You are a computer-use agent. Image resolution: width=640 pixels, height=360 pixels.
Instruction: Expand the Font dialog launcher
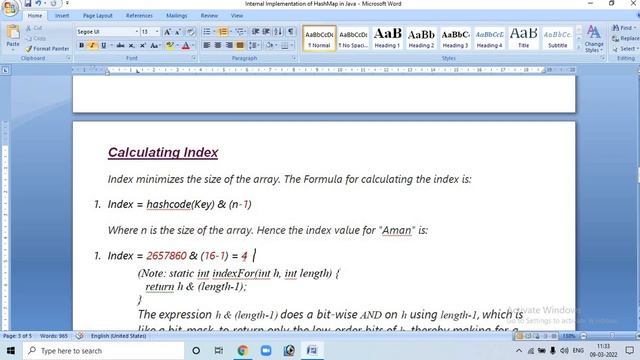(x=193, y=58)
